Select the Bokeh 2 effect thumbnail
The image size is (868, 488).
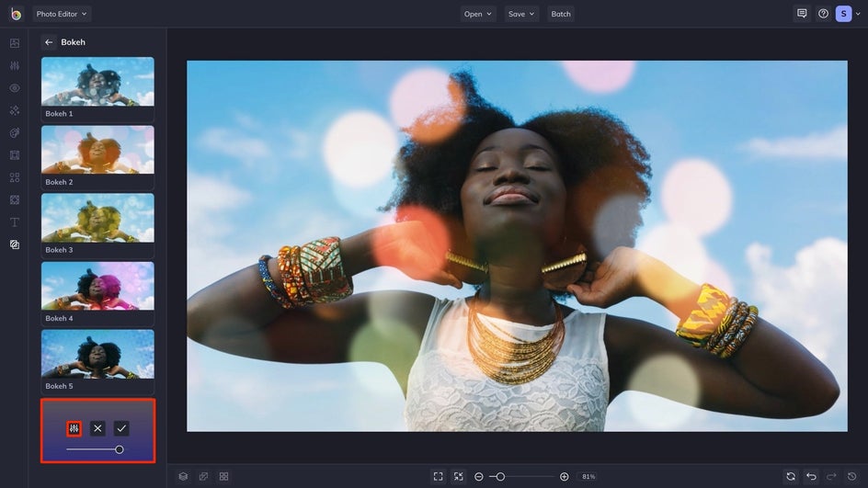[x=97, y=151]
